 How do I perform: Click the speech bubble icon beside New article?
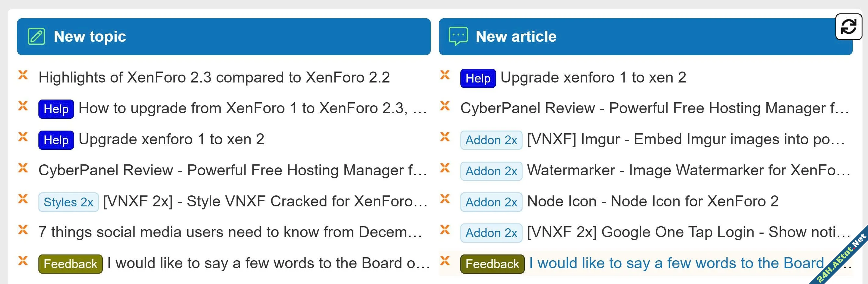(x=458, y=36)
